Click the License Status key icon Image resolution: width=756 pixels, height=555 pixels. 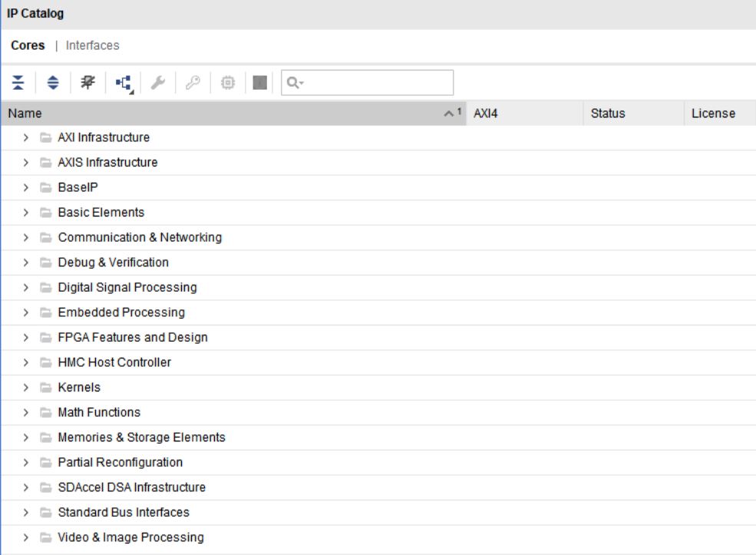coord(193,82)
